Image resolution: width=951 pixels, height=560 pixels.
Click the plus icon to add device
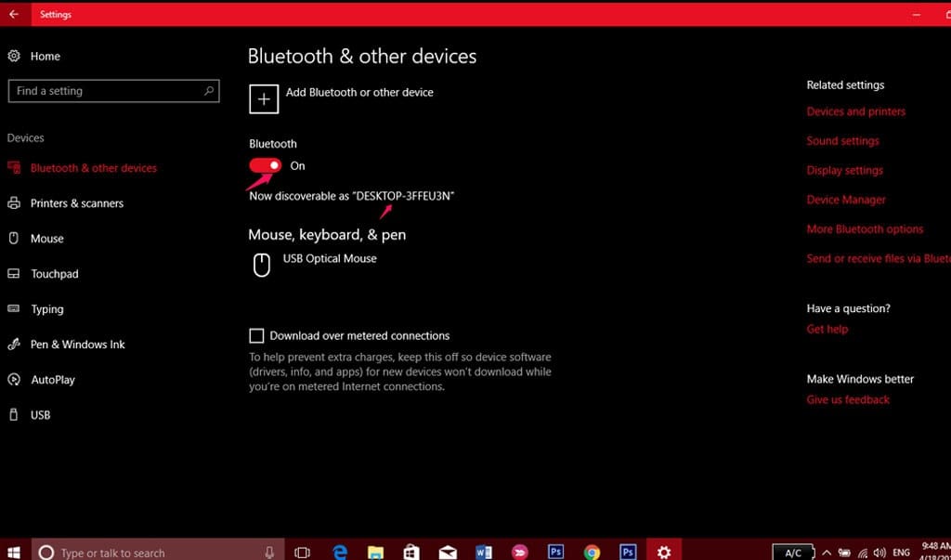click(x=264, y=99)
